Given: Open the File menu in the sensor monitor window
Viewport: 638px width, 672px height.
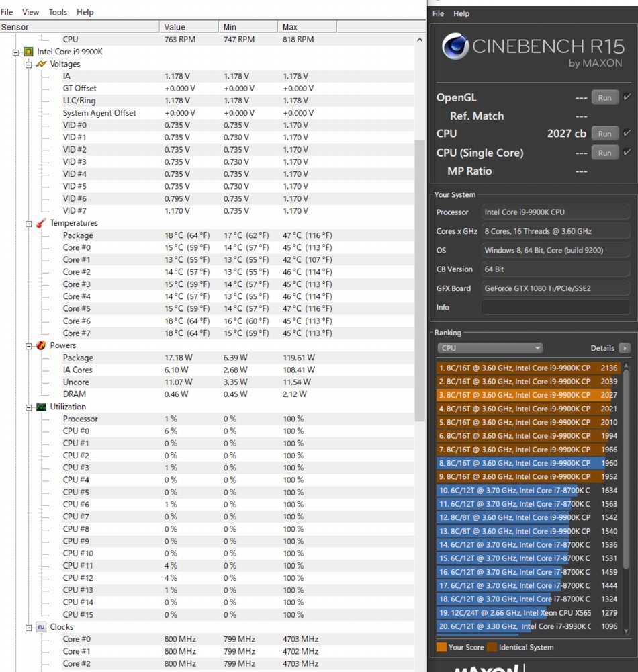Looking at the screenshot, I should pos(7,12).
